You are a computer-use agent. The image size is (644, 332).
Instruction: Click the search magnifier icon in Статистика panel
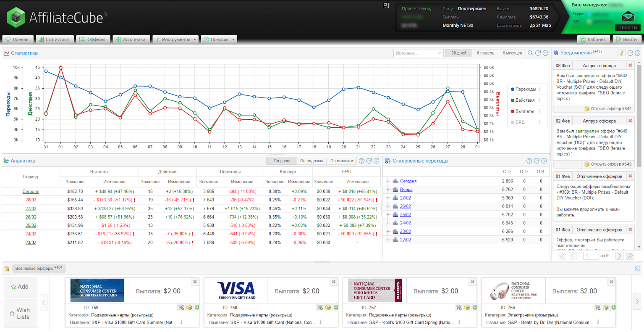531,53
